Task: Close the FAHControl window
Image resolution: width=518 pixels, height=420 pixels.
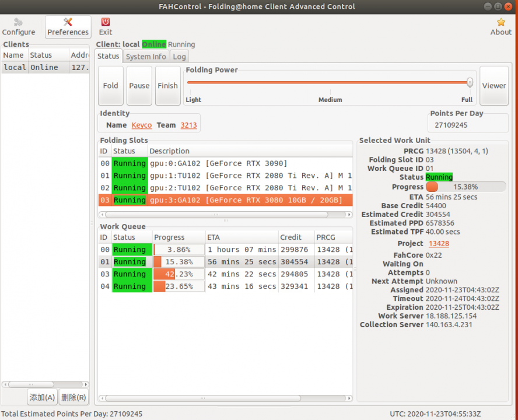Action: (509, 6)
